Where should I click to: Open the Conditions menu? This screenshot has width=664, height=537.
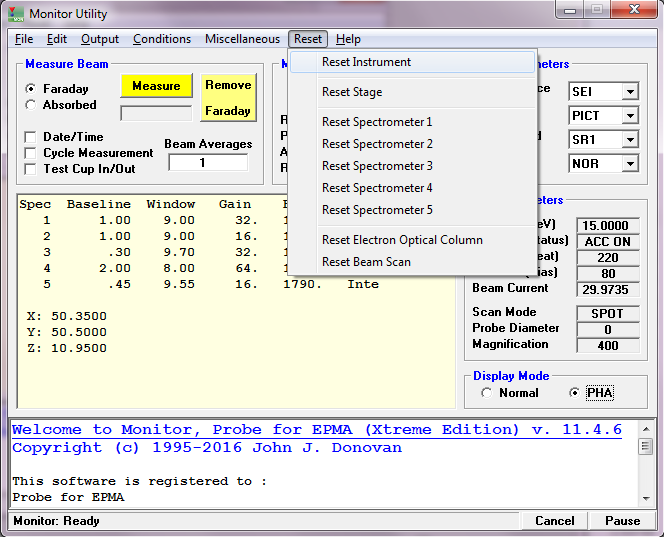pos(161,39)
